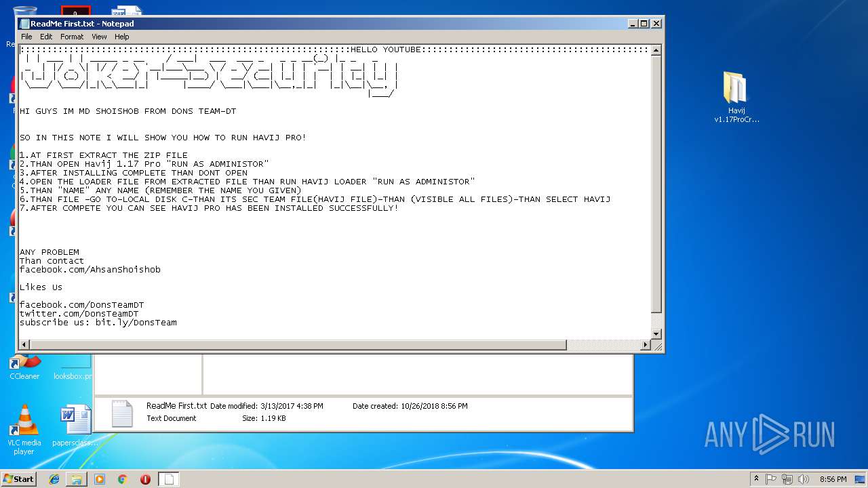This screenshot has height=488, width=868.
Task: Select the papersclass Word document icon
Action: [x=75, y=426]
